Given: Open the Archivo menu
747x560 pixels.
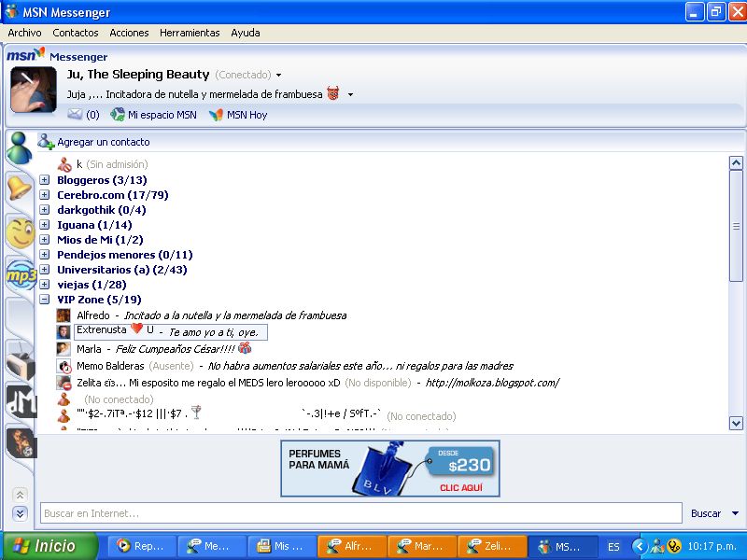Looking at the screenshot, I should tap(25, 33).
